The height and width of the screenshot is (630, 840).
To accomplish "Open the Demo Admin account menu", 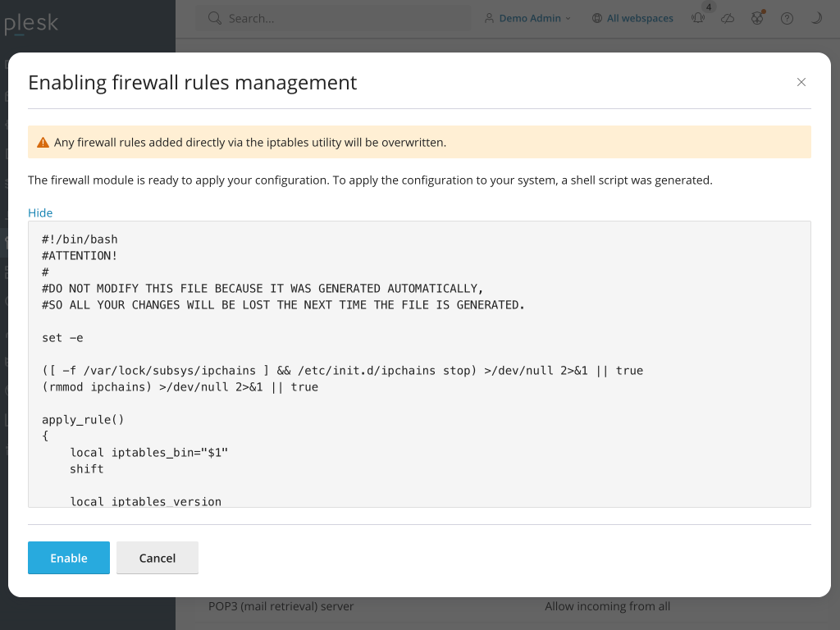I will point(527,18).
